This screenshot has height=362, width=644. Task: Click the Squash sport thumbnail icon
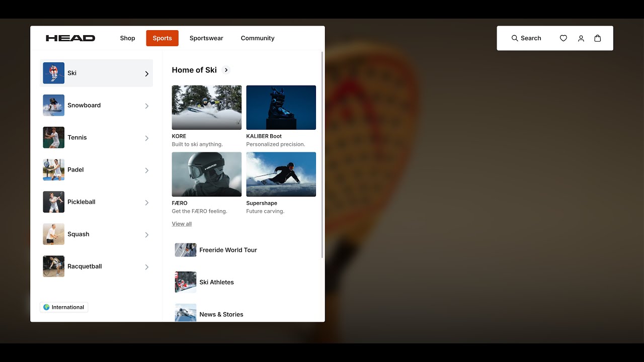(x=53, y=234)
